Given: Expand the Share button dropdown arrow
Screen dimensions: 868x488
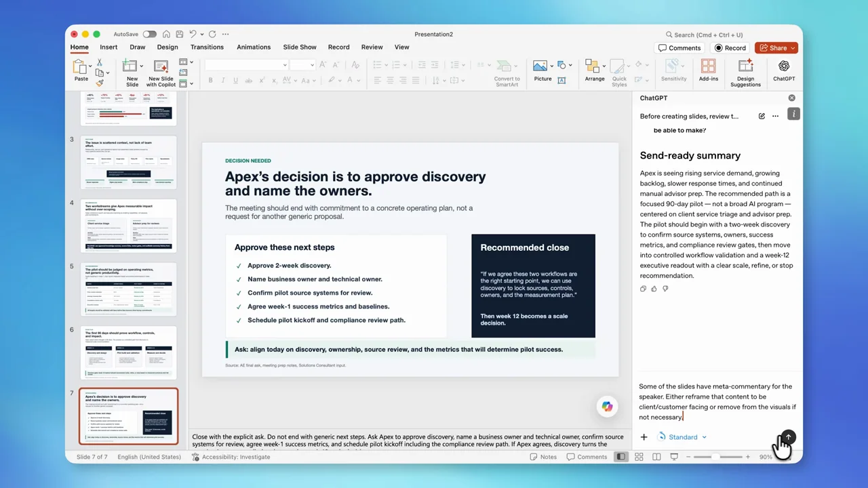Looking at the screenshot, I should click(793, 48).
